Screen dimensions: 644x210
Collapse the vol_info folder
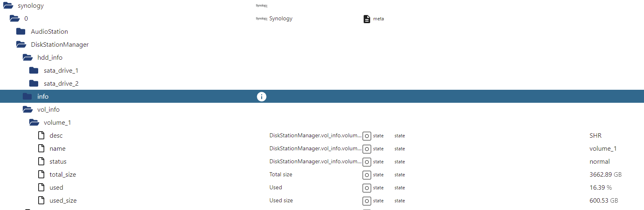coord(28,110)
